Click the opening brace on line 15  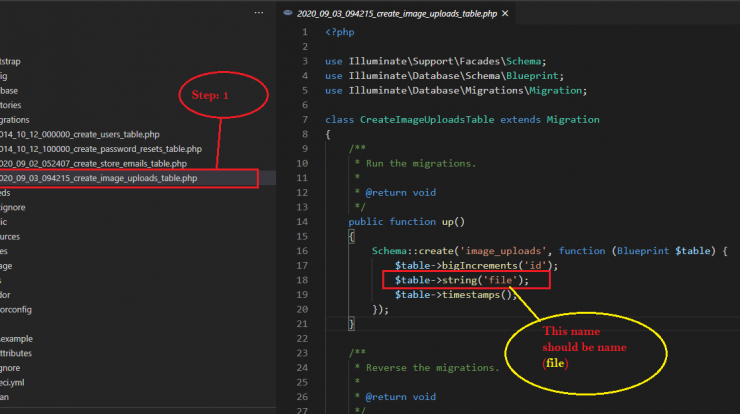coord(351,236)
